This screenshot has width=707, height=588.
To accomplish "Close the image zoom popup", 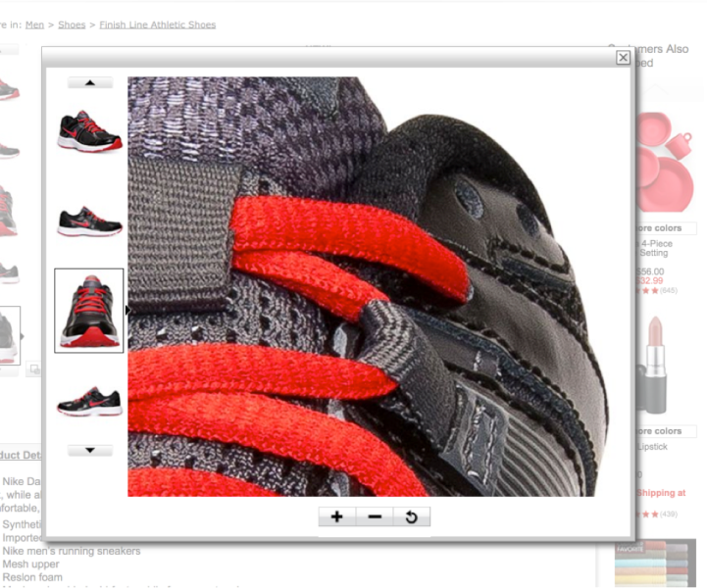I will pos(623,57).
